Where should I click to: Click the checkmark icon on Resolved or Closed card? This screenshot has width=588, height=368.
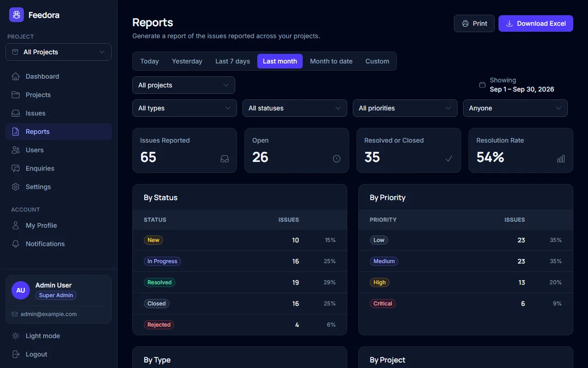coord(449,159)
